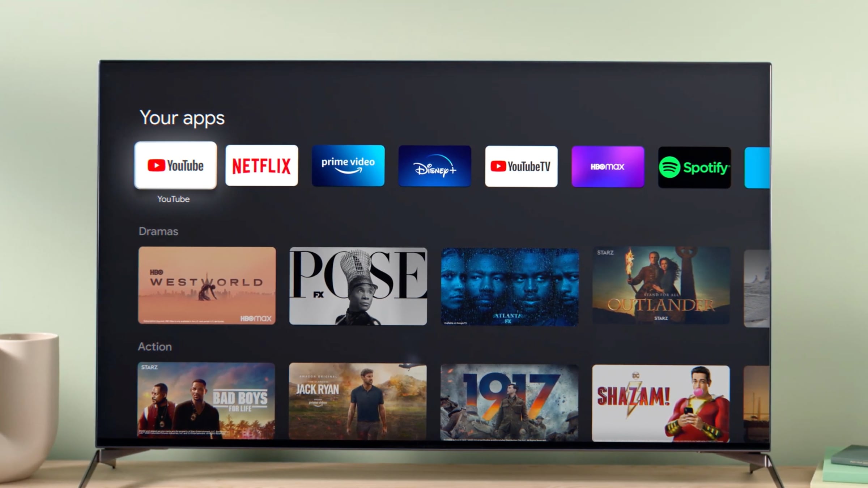
Task: Select Jack Ryan Prime Video show
Action: point(358,401)
